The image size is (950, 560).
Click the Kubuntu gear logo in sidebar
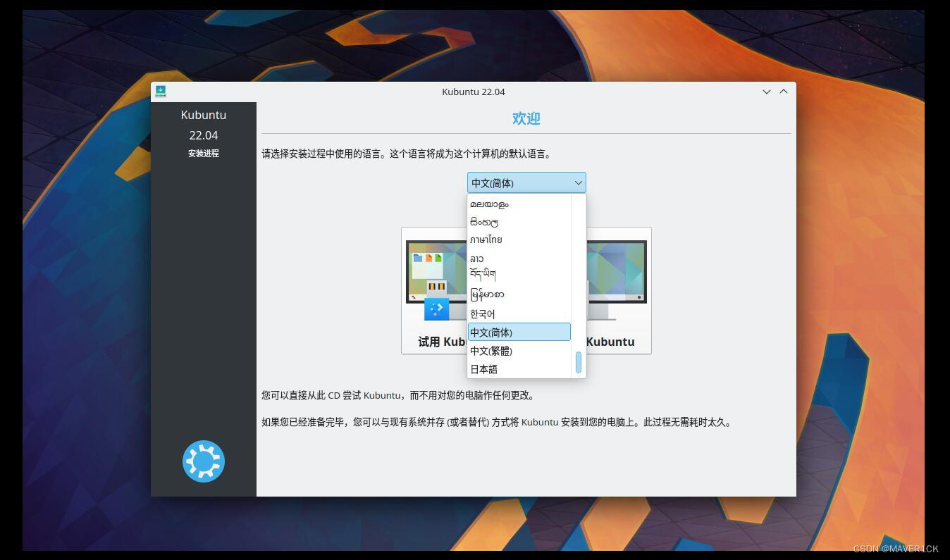pos(203,461)
